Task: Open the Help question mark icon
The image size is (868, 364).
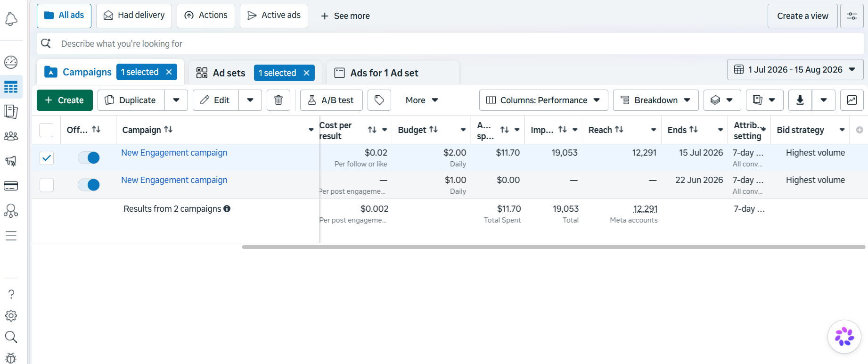Action: click(11, 294)
